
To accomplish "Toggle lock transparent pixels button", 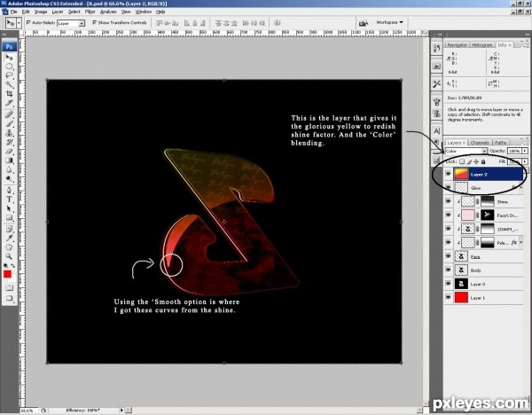I will [462, 162].
